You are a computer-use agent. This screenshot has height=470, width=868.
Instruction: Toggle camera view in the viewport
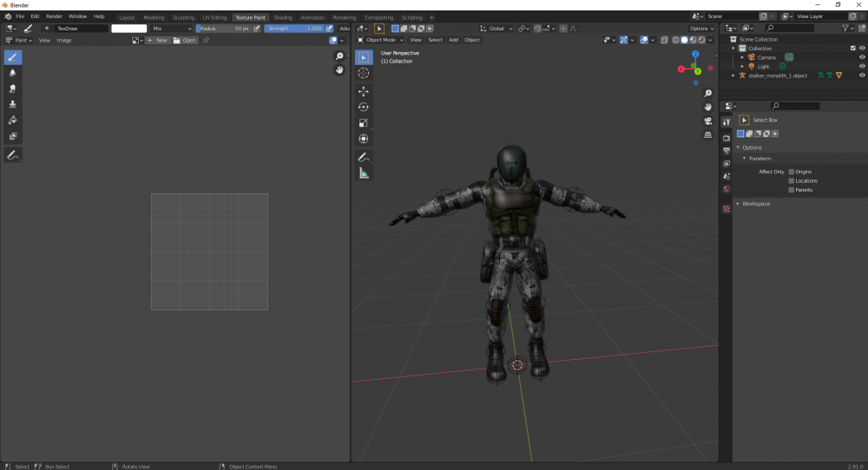708,121
